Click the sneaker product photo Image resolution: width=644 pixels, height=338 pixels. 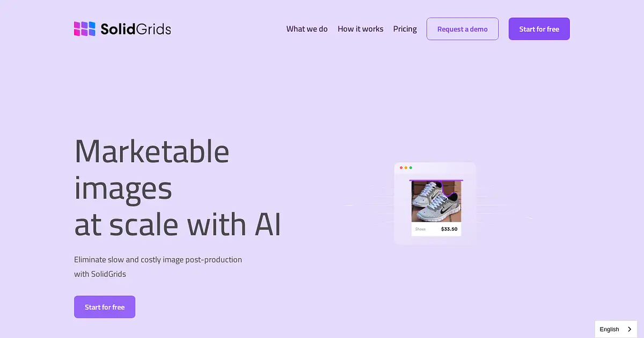pyautogui.click(x=436, y=201)
